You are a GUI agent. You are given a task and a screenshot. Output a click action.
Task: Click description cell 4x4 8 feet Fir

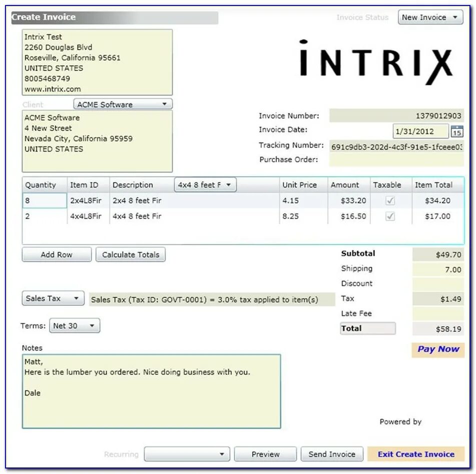coord(194,216)
